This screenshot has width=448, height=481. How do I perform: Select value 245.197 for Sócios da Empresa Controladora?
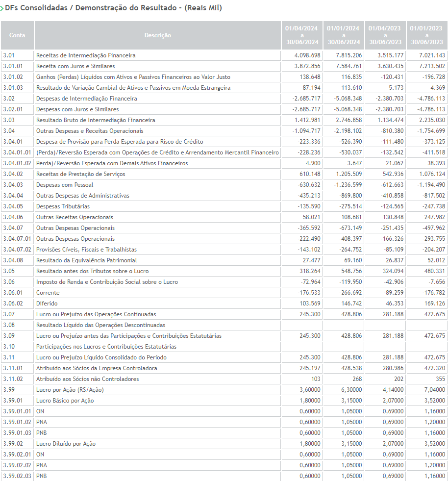310,368
